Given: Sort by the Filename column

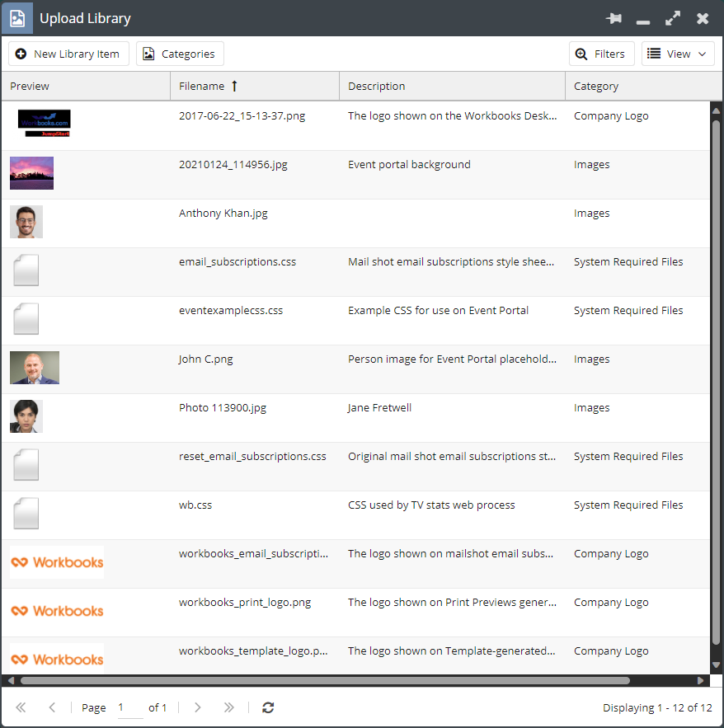Looking at the screenshot, I should point(202,86).
